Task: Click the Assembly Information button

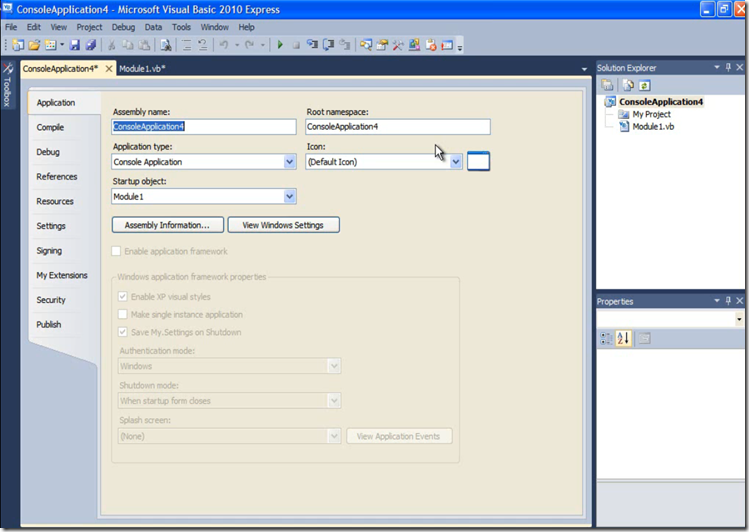Action: (x=167, y=225)
